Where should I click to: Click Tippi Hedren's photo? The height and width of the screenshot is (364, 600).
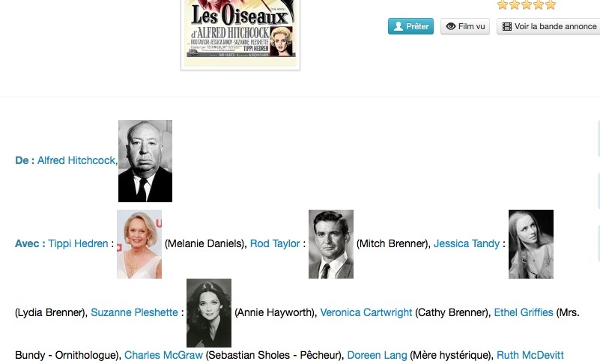(x=139, y=244)
